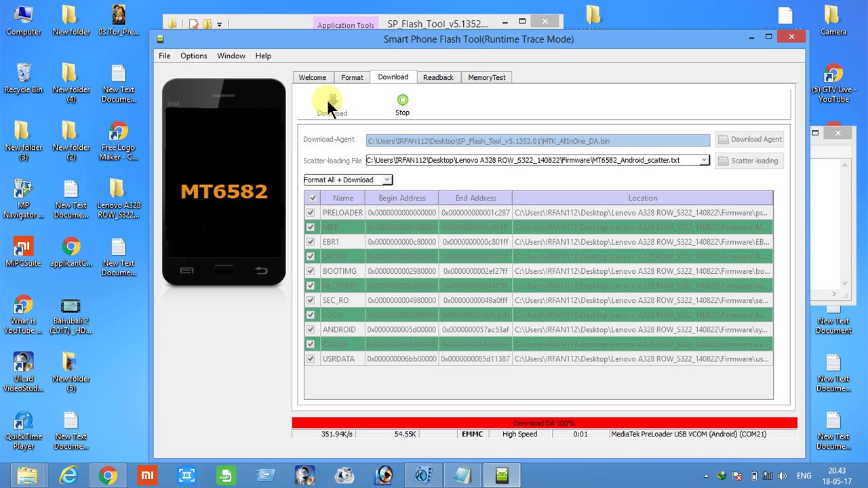868x488 pixels.
Task: Expand the Scatter-loading File path dropdown arrow
Action: 704,161
